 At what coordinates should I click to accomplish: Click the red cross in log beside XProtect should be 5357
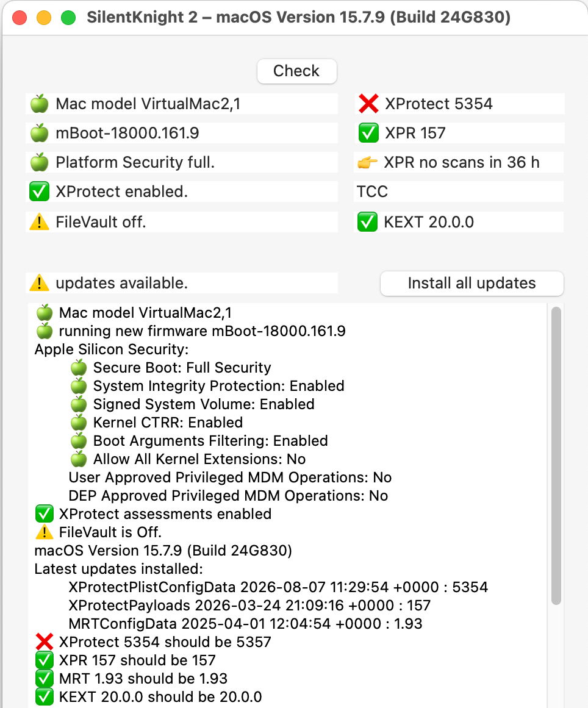point(45,642)
